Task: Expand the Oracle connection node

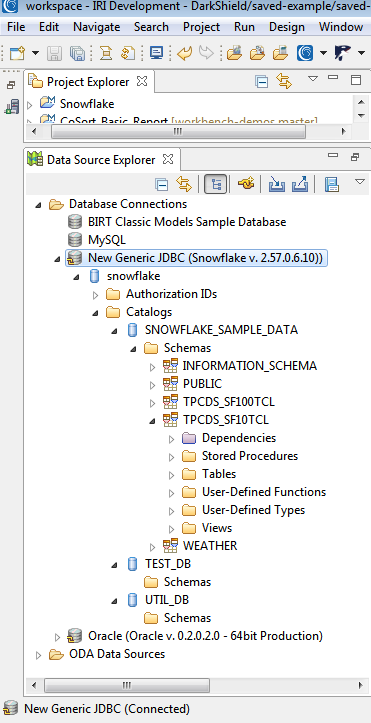Action: click(x=58, y=637)
